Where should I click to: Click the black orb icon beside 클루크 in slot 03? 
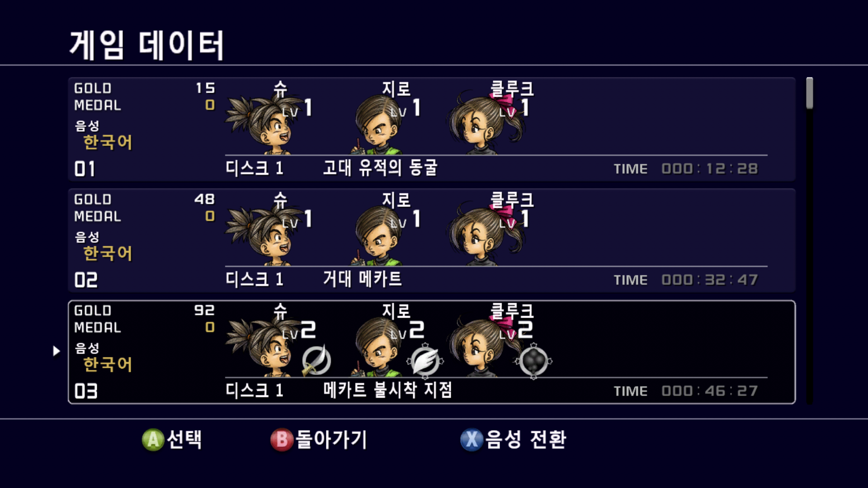point(533,361)
